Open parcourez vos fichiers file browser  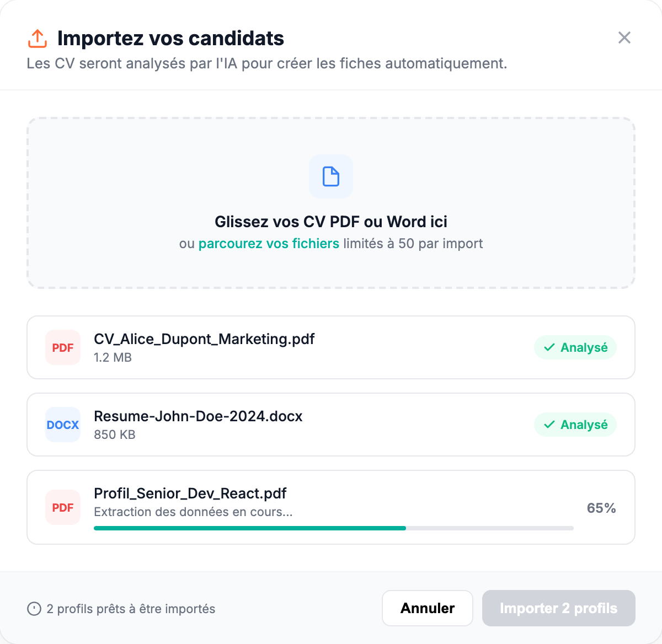pyautogui.click(x=269, y=243)
